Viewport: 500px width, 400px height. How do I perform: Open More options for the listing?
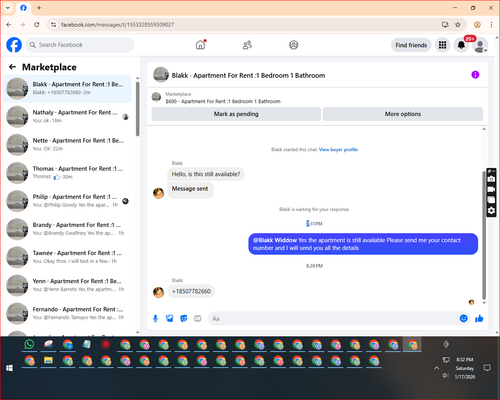pyautogui.click(x=403, y=114)
